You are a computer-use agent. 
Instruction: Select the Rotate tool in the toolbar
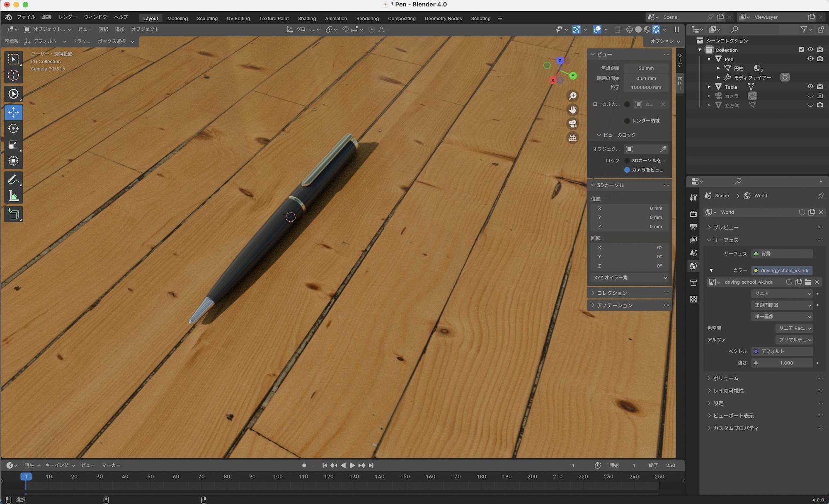pos(13,128)
